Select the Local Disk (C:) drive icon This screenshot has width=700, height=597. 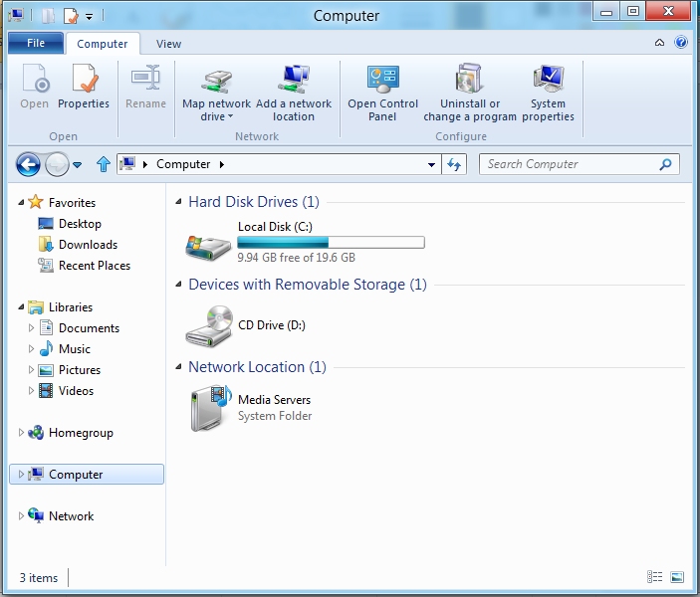click(208, 247)
